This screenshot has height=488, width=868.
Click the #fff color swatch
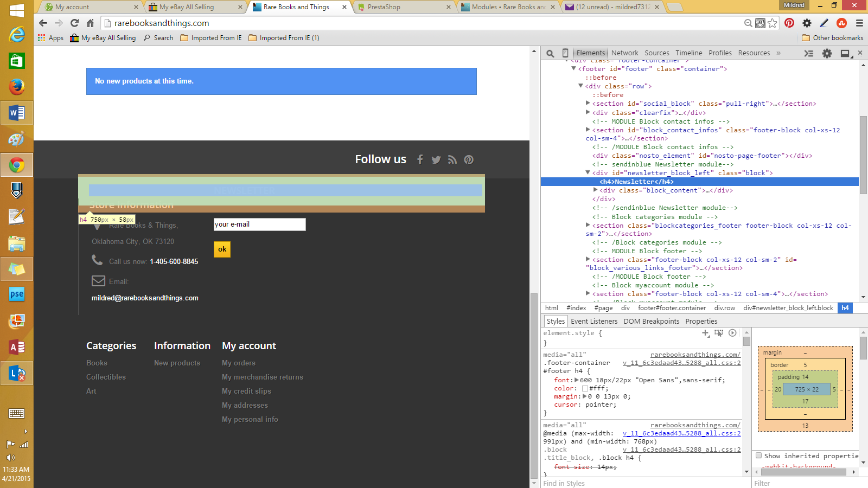tap(585, 388)
